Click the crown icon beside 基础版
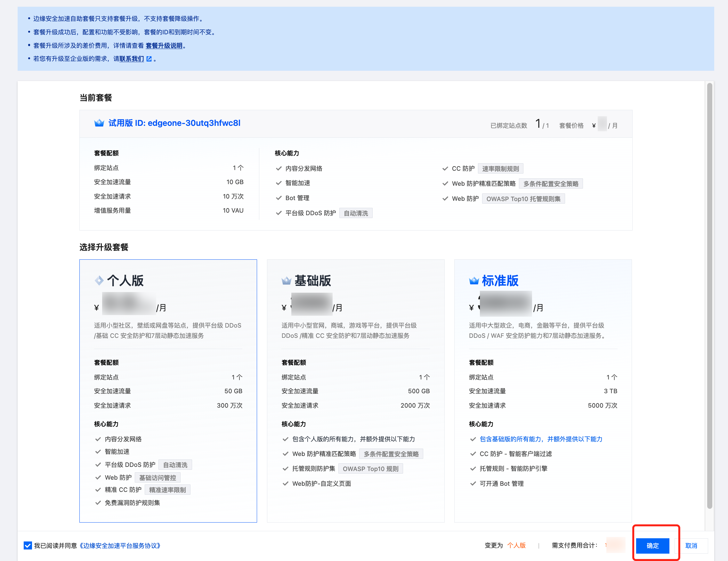The image size is (728, 561). (286, 281)
